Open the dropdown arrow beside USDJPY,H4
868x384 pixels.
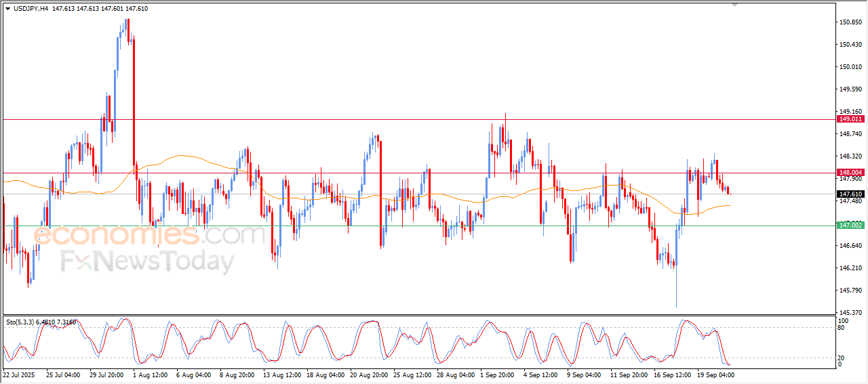(x=7, y=8)
